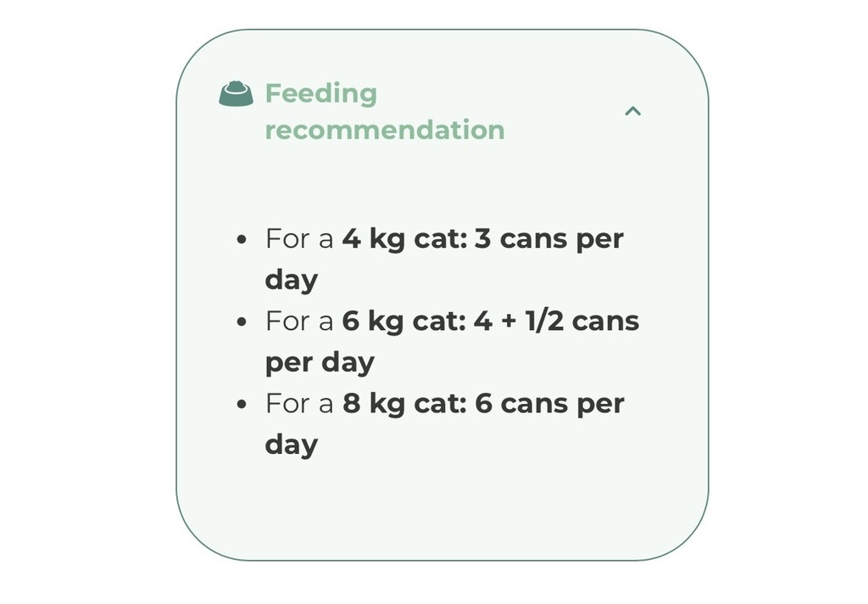Click the bullet point before the 4 kg cat entry

[242, 240]
